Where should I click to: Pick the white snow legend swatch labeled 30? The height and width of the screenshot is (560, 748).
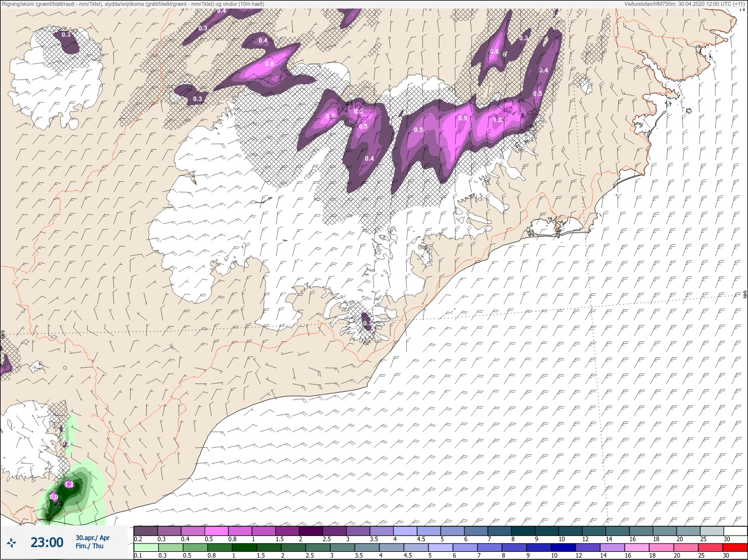click(x=735, y=531)
